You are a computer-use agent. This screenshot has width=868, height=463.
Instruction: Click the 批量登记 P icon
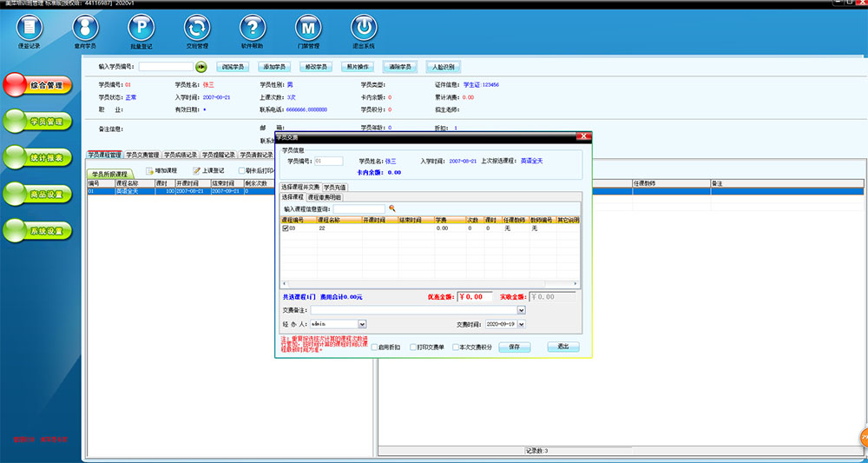[141, 28]
